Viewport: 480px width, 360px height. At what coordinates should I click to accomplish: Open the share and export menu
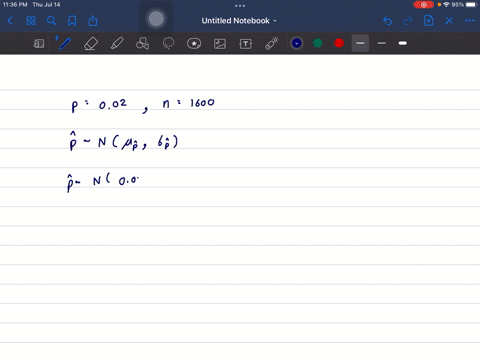coord(93,21)
